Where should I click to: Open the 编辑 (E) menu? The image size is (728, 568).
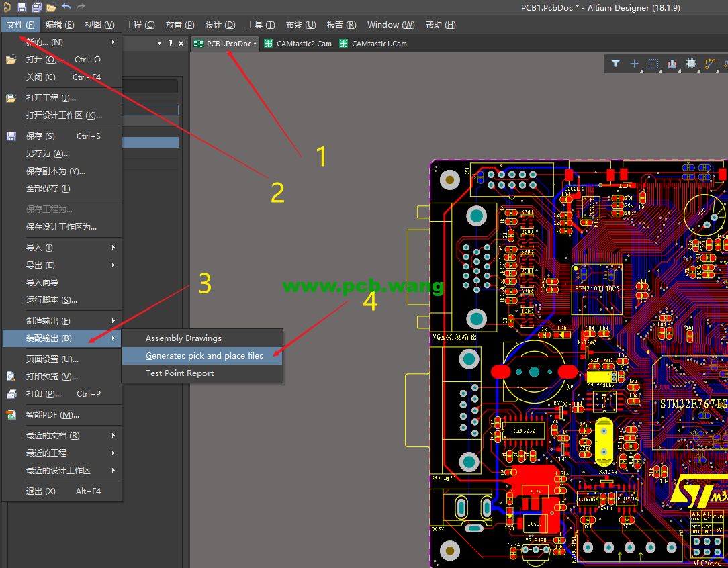pyautogui.click(x=60, y=25)
